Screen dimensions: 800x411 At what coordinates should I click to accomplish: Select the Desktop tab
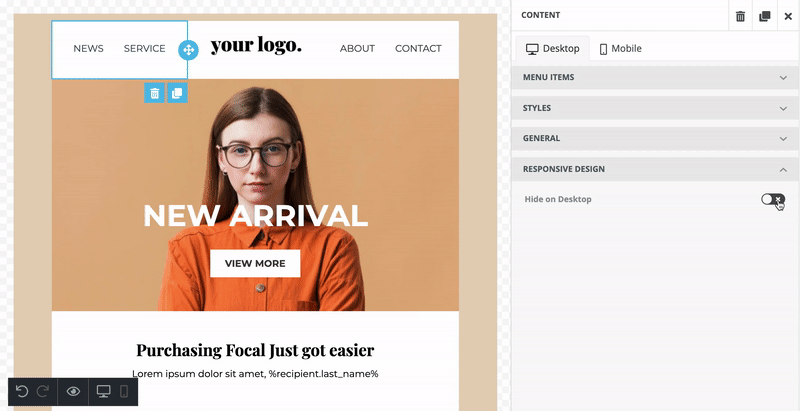pyautogui.click(x=553, y=49)
